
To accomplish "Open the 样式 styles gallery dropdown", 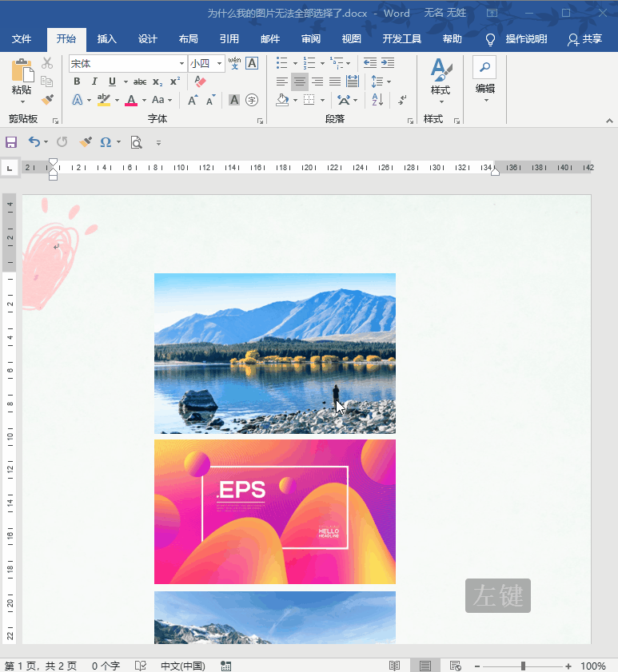I will tap(441, 80).
